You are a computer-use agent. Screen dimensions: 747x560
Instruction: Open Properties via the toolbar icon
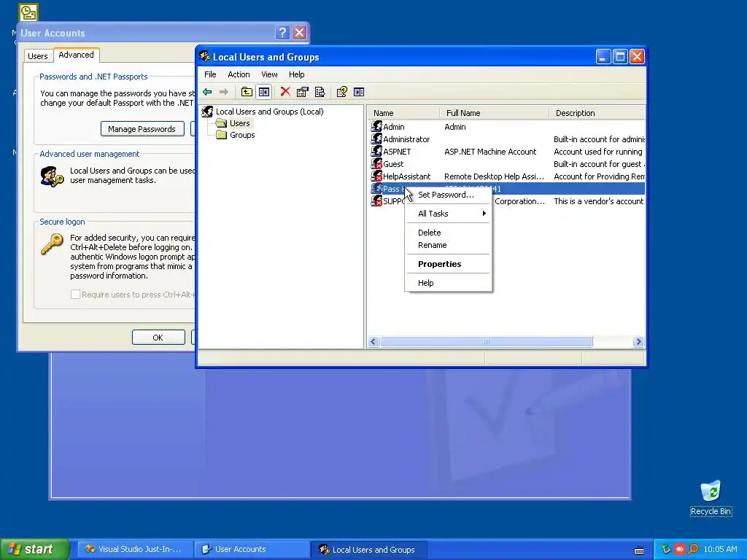[x=303, y=92]
